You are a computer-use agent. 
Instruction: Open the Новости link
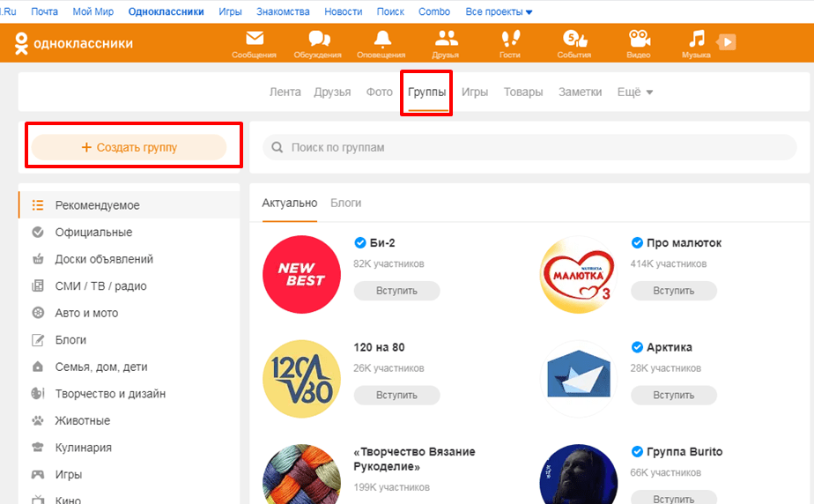tap(344, 11)
